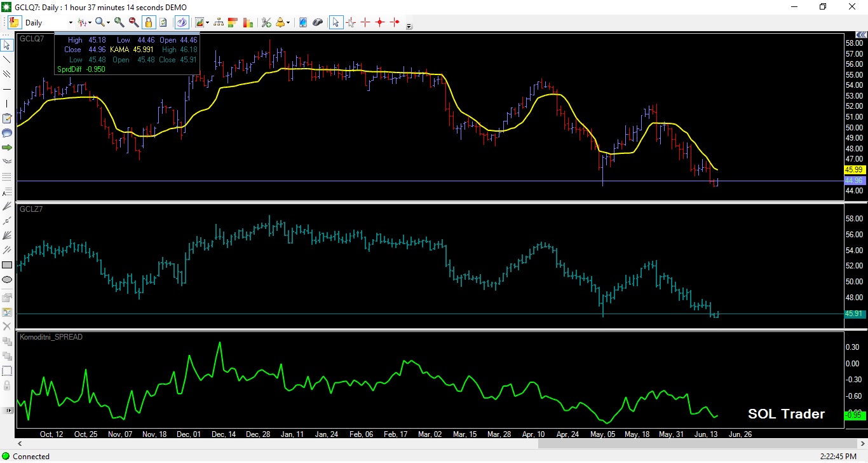
Task: Select the labeled dotted levels tool
Action: pos(7,191)
